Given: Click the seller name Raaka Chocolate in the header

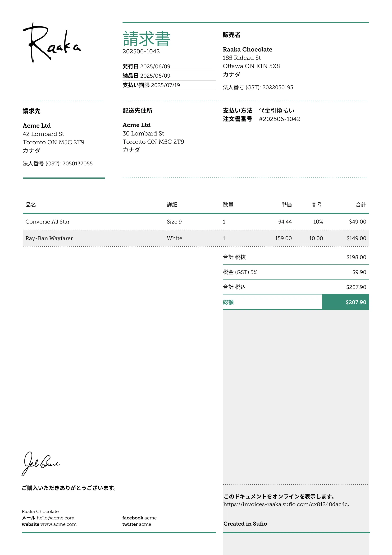Looking at the screenshot, I should click(x=247, y=50).
